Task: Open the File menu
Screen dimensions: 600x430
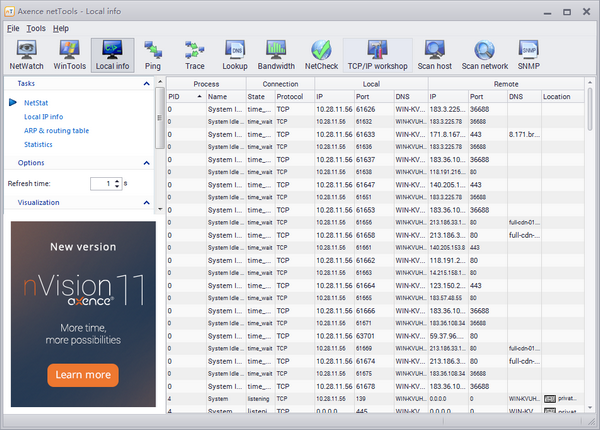Action: click(x=13, y=28)
